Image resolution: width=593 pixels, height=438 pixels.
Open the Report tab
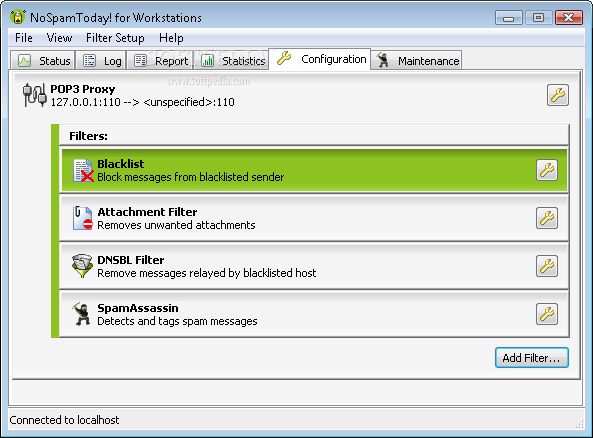[160, 61]
